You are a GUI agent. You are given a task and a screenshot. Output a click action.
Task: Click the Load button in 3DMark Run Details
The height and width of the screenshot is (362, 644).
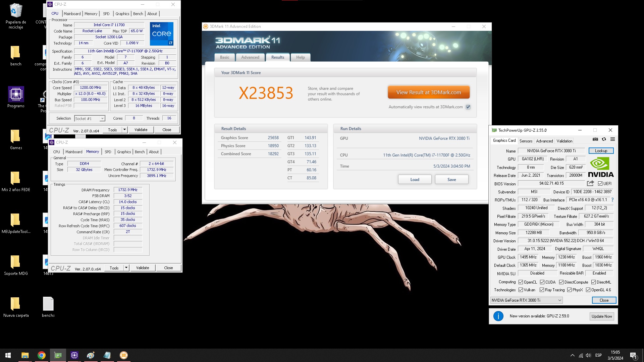pyautogui.click(x=415, y=180)
